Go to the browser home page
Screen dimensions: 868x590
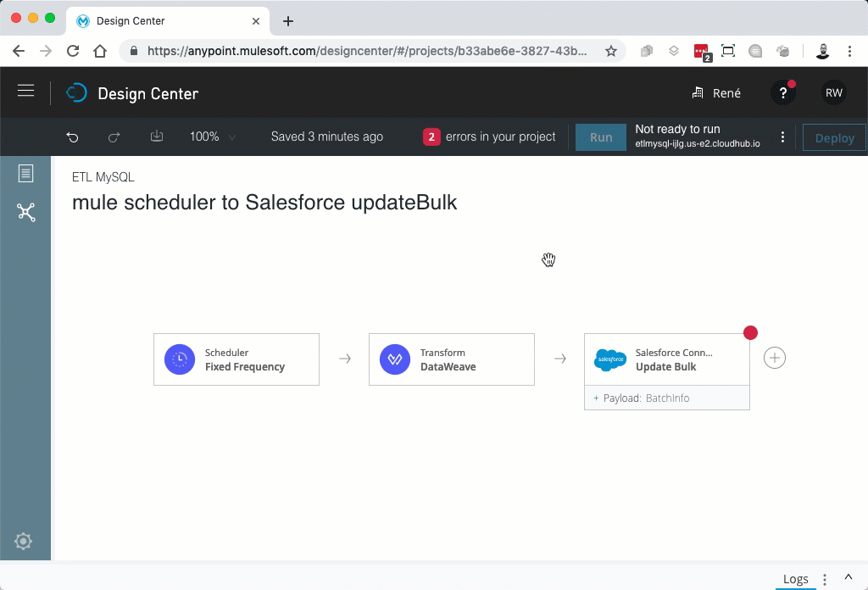pyautogui.click(x=100, y=51)
